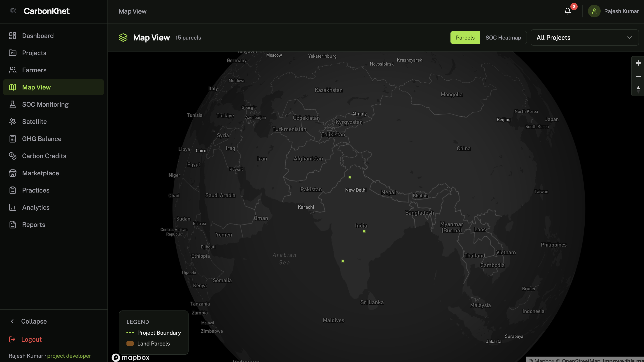Click the parcel marker in southwest India
644x362 pixels.
click(343, 261)
